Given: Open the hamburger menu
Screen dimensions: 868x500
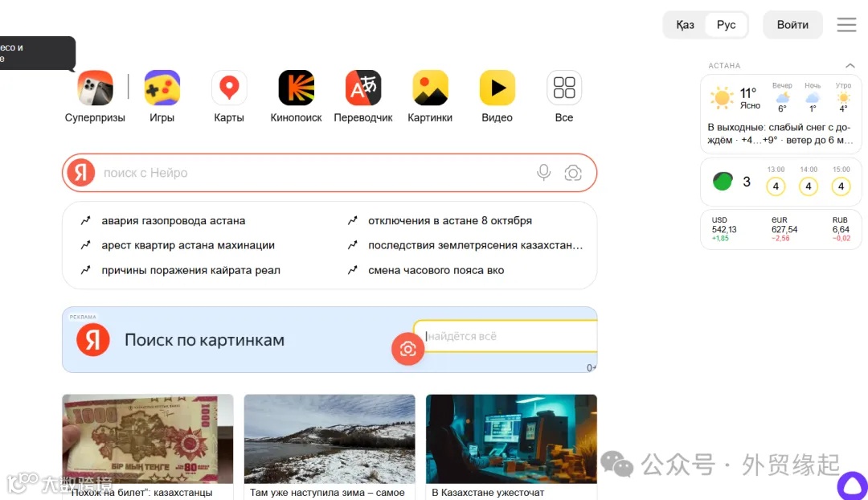Looking at the screenshot, I should click(846, 24).
